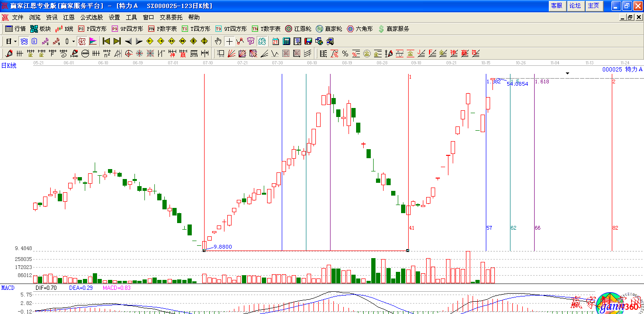This screenshot has height=314, width=644.
Task: Toggle the crosshair cursor mode
Action: click(229, 41)
